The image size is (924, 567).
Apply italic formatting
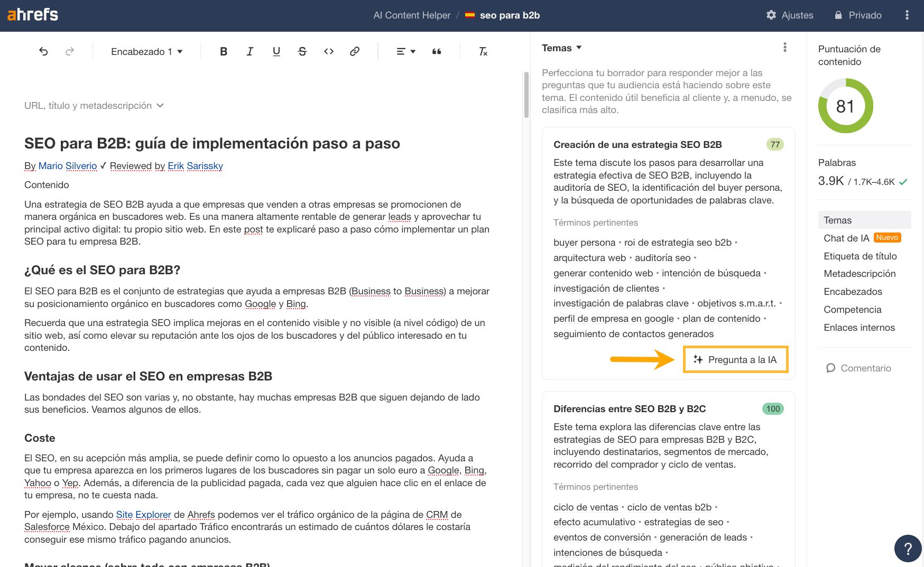(249, 51)
